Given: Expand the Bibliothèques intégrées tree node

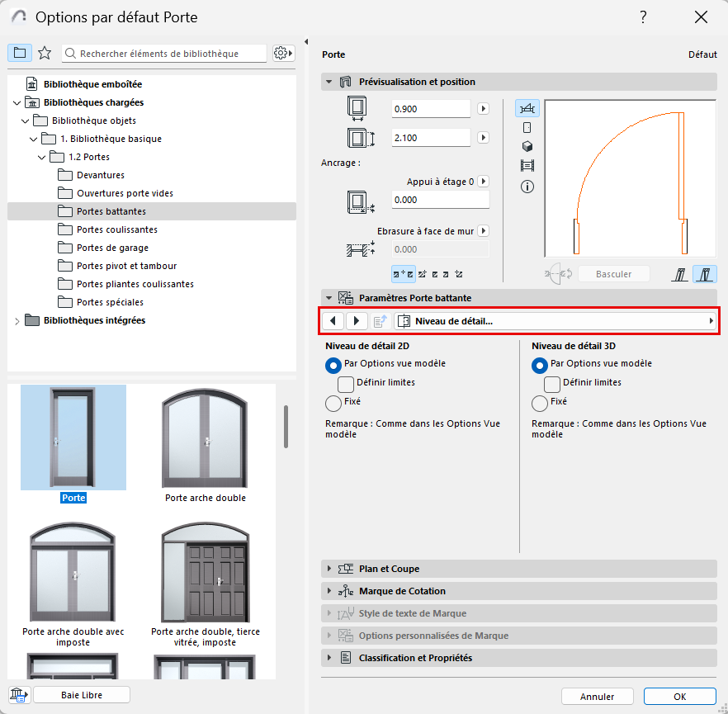Looking at the screenshot, I should click(x=17, y=320).
